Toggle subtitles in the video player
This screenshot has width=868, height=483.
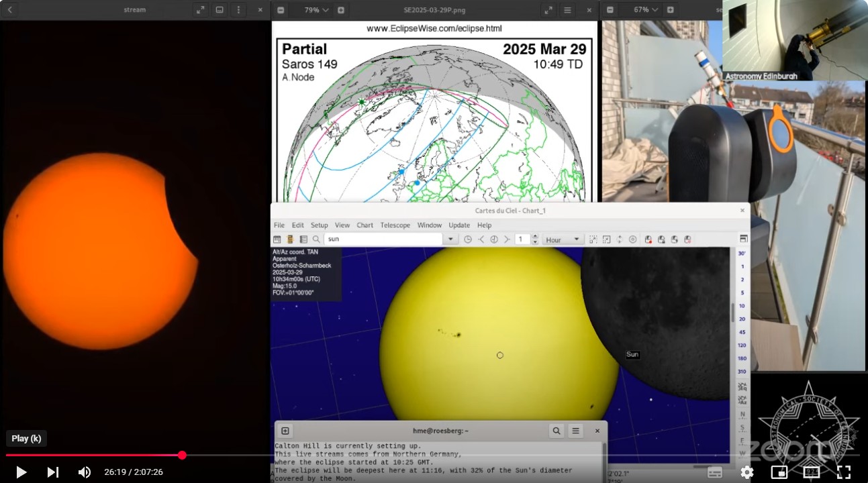[x=714, y=472]
